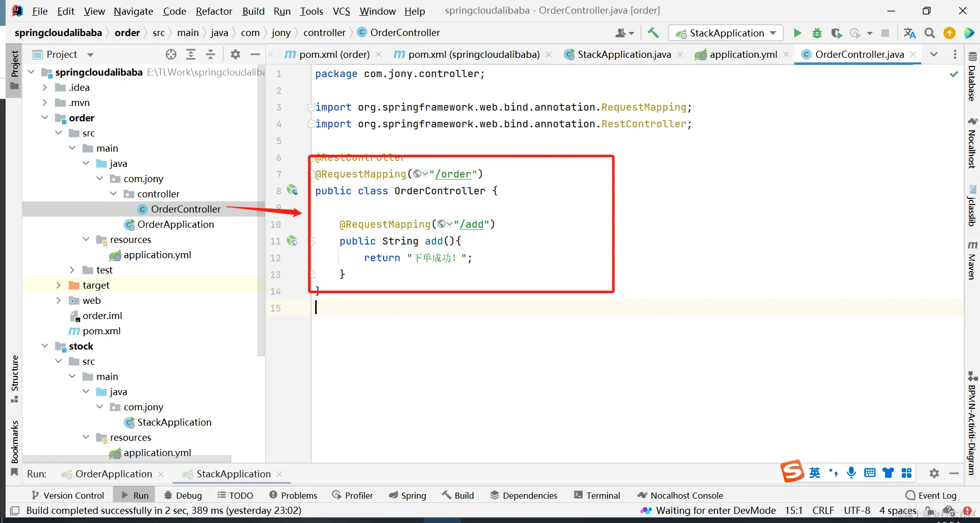Expand the target folder

coord(58,285)
